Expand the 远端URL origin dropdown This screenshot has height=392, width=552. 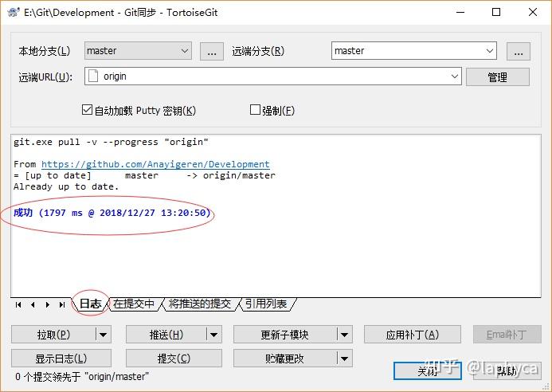pyautogui.click(x=455, y=76)
